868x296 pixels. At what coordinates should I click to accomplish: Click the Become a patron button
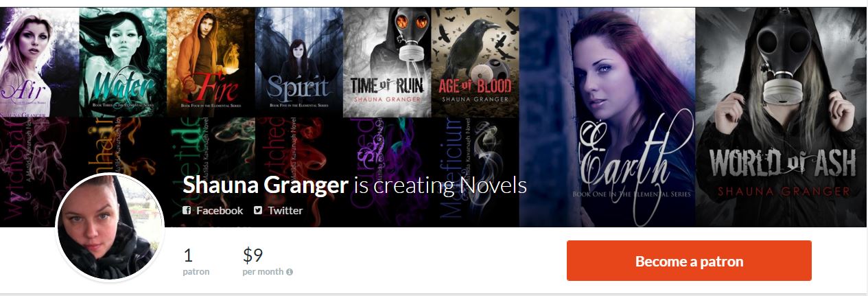[x=689, y=261]
